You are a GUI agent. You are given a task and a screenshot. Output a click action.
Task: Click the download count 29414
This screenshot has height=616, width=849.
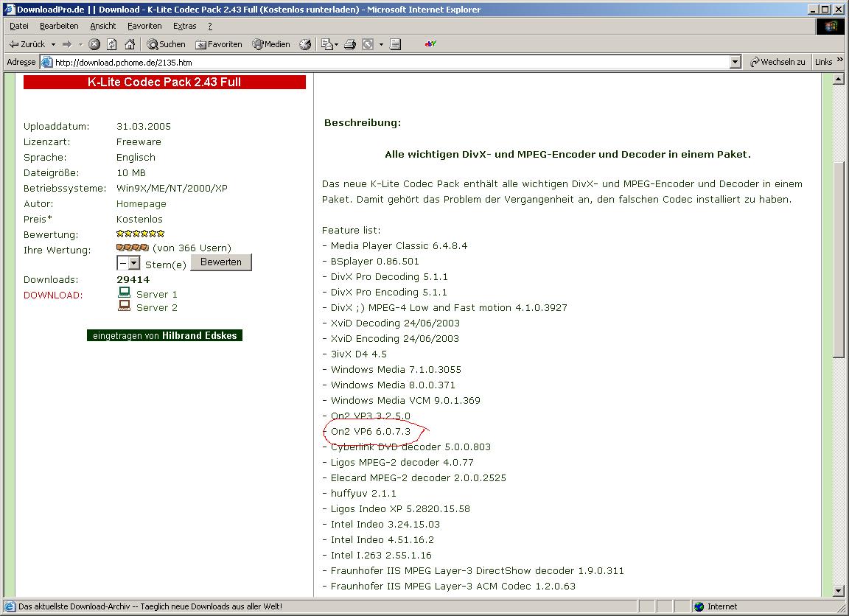[133, 280]
